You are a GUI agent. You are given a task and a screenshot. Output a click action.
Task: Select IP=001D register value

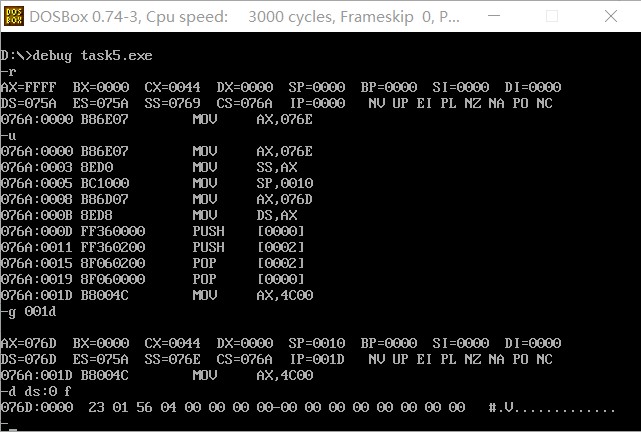317,359
